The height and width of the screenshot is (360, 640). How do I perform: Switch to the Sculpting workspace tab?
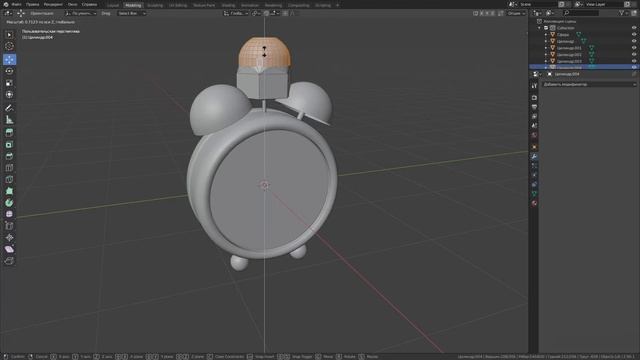[155, 5]
